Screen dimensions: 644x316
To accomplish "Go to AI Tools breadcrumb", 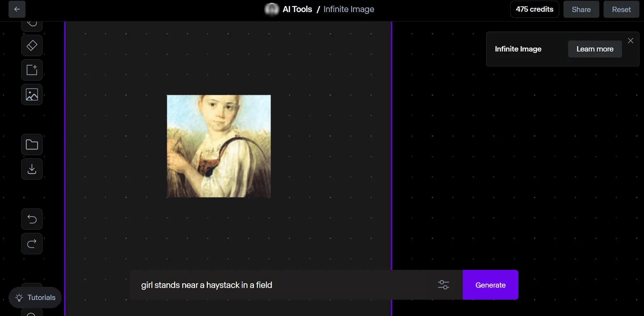I will click(297, 9).
